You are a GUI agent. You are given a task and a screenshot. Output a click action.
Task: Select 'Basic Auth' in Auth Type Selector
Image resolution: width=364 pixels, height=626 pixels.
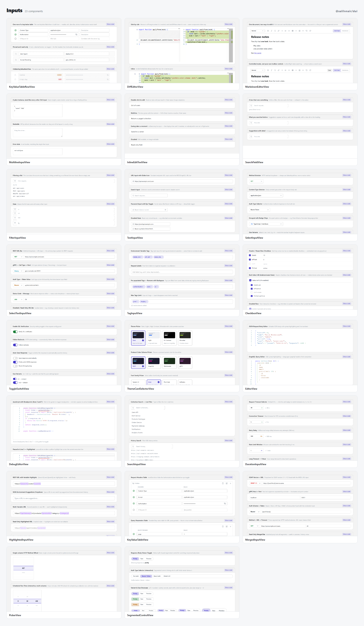[x=157, y=576]
